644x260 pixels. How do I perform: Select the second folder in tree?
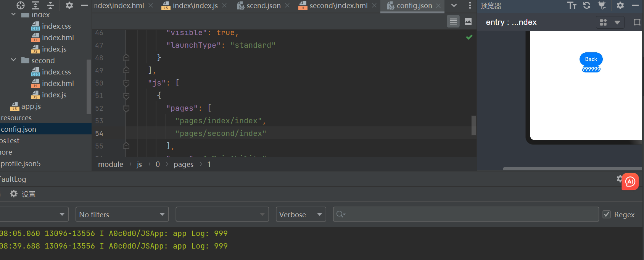pyautogui.click(x=43, y=60)
